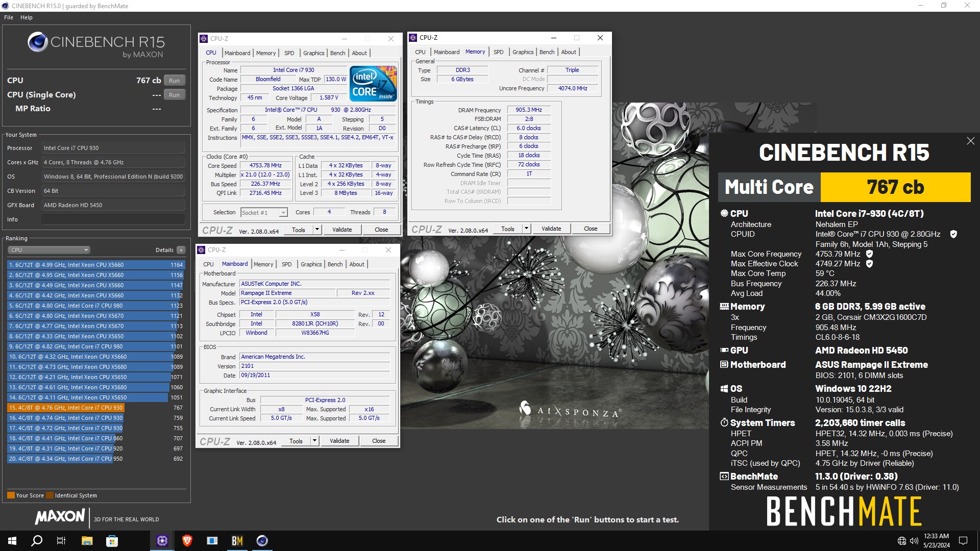Click Cinebench R15 logo sphere
The image size is (980, 551).
pyautogui.click(x=37, y=42)
